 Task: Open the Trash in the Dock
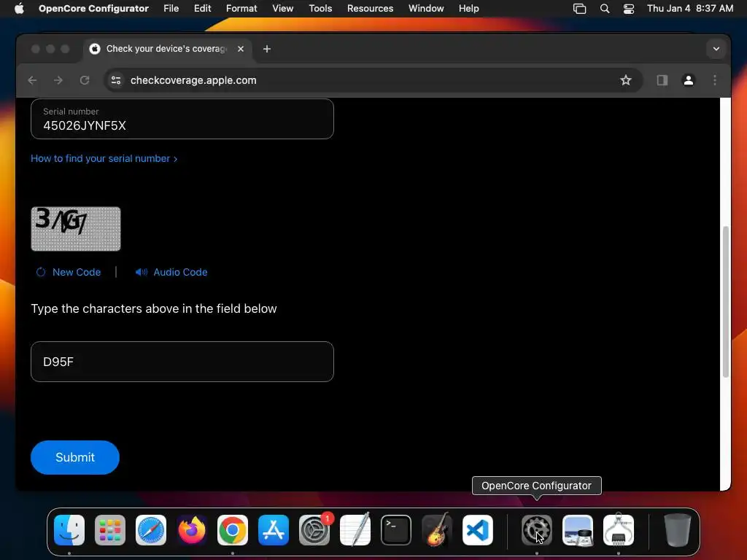[x=678, y=530]
